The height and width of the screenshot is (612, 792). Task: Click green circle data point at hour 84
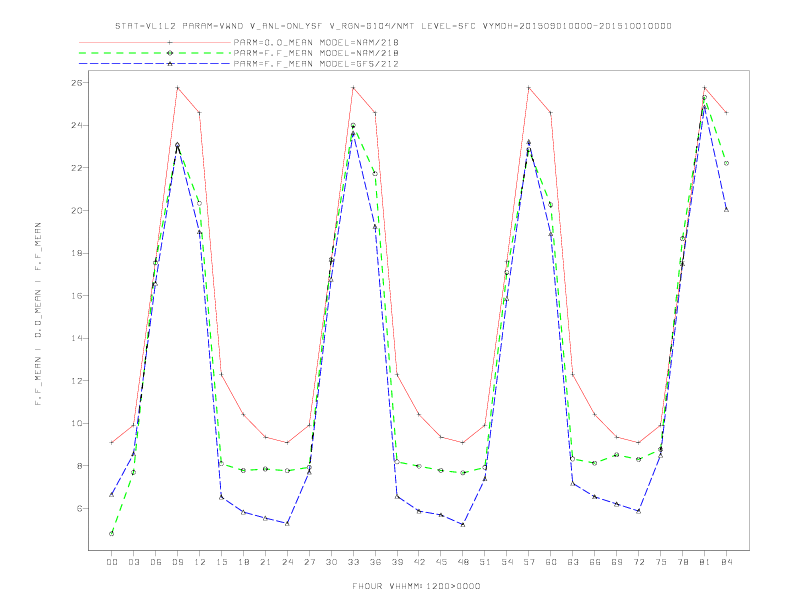(x=726, y=163)
